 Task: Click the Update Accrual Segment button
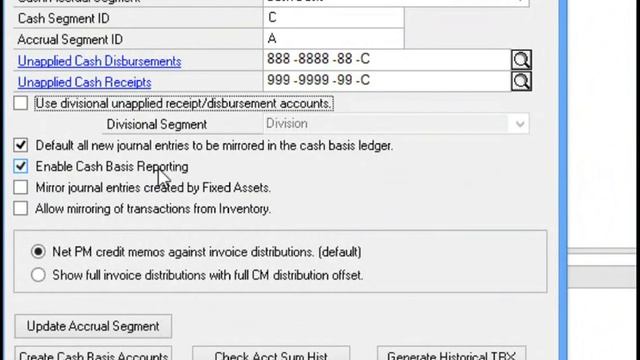coord(93,326)
